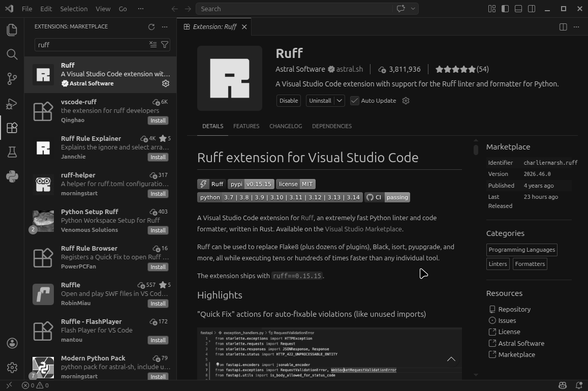Install Python Setup Ruff extension
Viewport: 588px width, 391px height.
pos(158,230)
